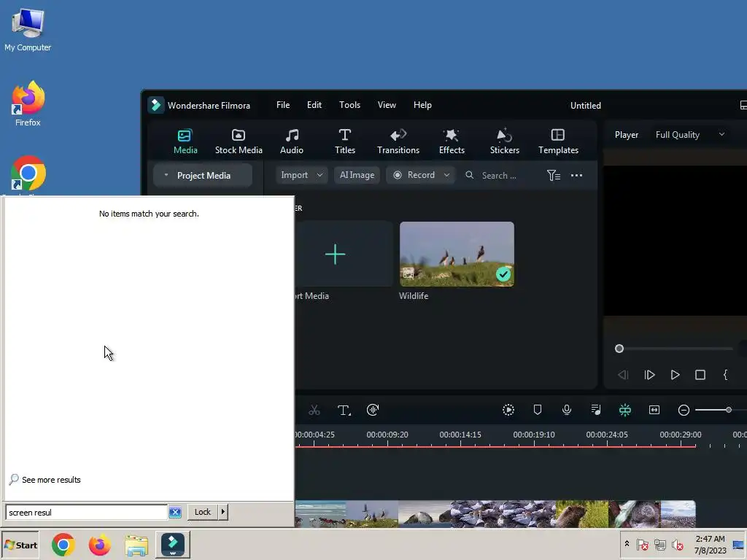The width and height of the screenshot is (747, 560).
Task: Click the audio waveform speed icon
Action: pos(373,410)
